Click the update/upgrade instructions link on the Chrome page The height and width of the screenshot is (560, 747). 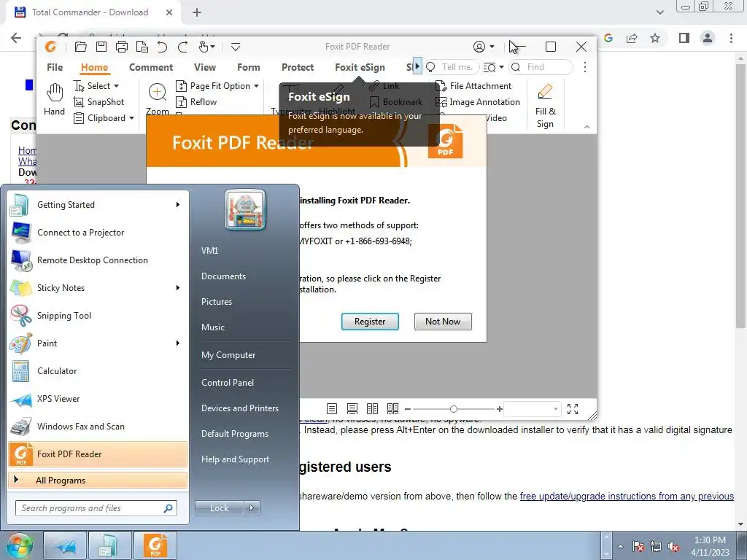click(x=627, y=496)
